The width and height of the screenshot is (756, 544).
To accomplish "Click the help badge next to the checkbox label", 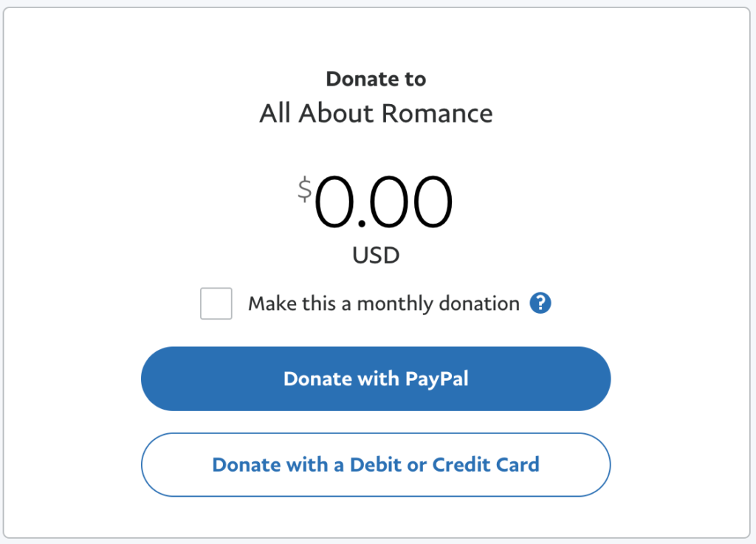I will [540, 303].
